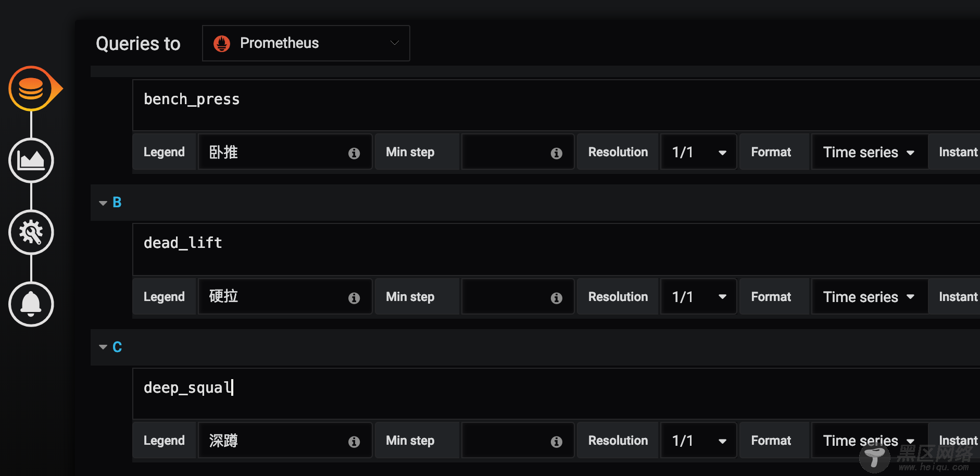Open Resolution 1/1 dropdown for bench_press query
Screen dimensions: 980x476
point(699,152)
